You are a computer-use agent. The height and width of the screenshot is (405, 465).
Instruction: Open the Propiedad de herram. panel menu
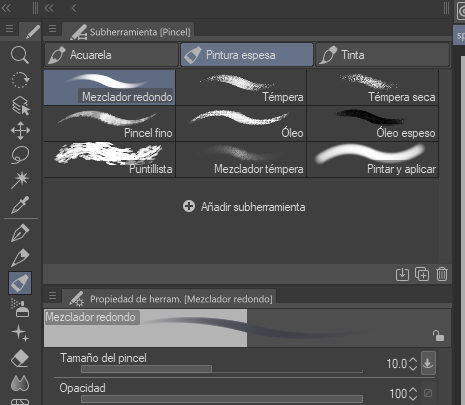[52, 295]
